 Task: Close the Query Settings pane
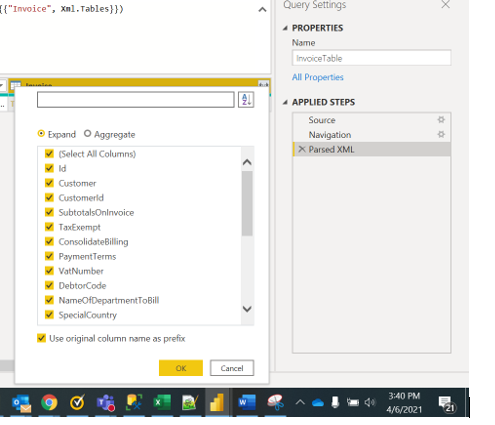click(x=445, y=4)
